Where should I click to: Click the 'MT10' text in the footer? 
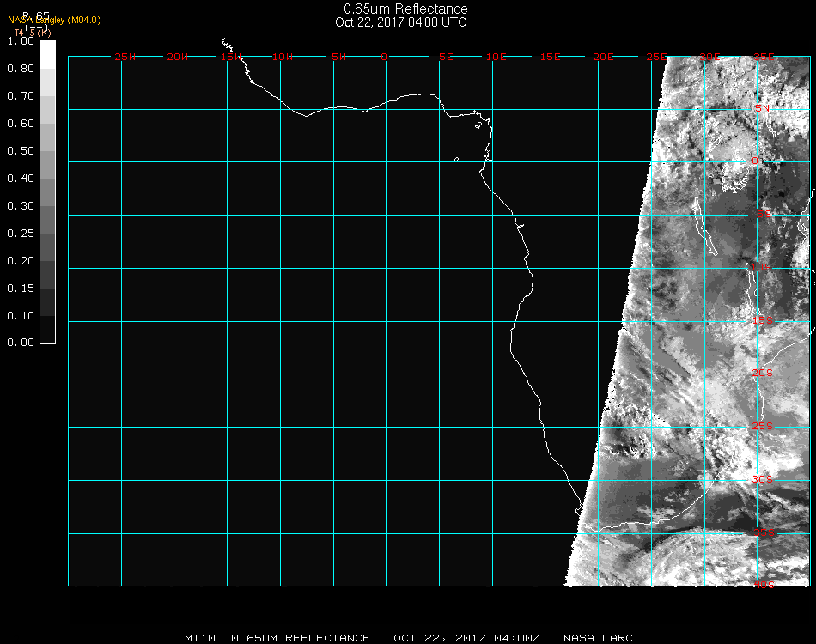(x=199, y=638)
